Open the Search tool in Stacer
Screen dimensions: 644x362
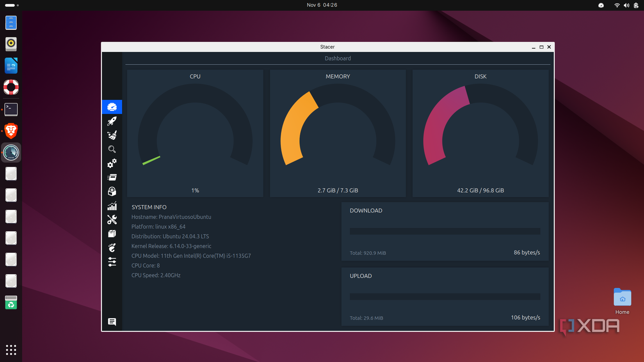112,149
